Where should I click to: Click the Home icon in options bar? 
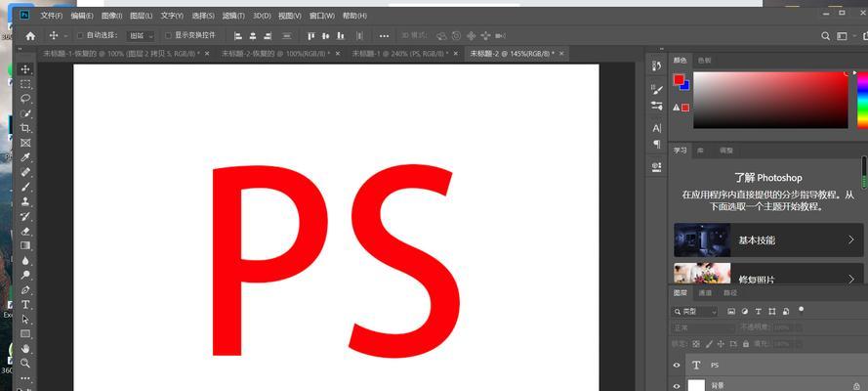(30, 35)
